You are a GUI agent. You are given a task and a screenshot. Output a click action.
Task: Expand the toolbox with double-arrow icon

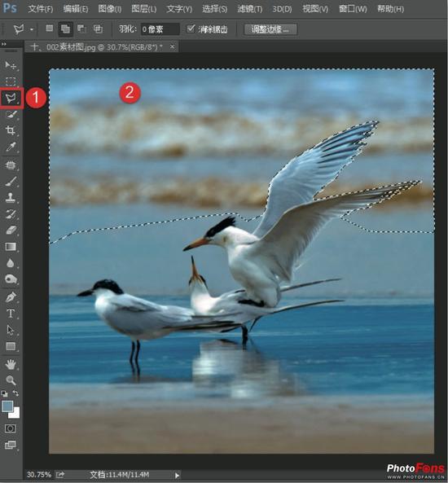pyautogui.click(x=4, y=44)
